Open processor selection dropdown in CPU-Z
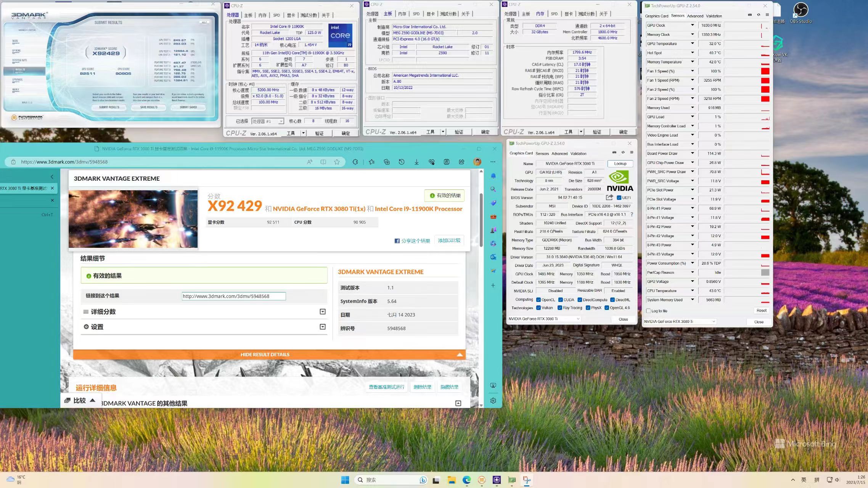868x488 pixels. click(268, 121)
